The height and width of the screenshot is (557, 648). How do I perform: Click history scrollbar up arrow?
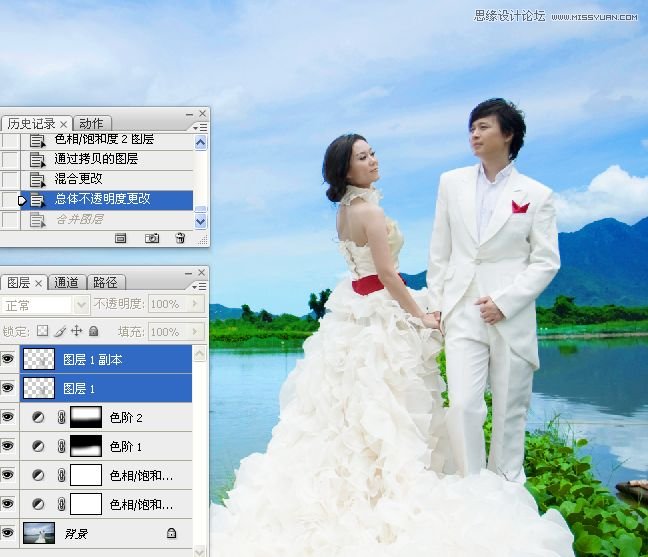200,143
